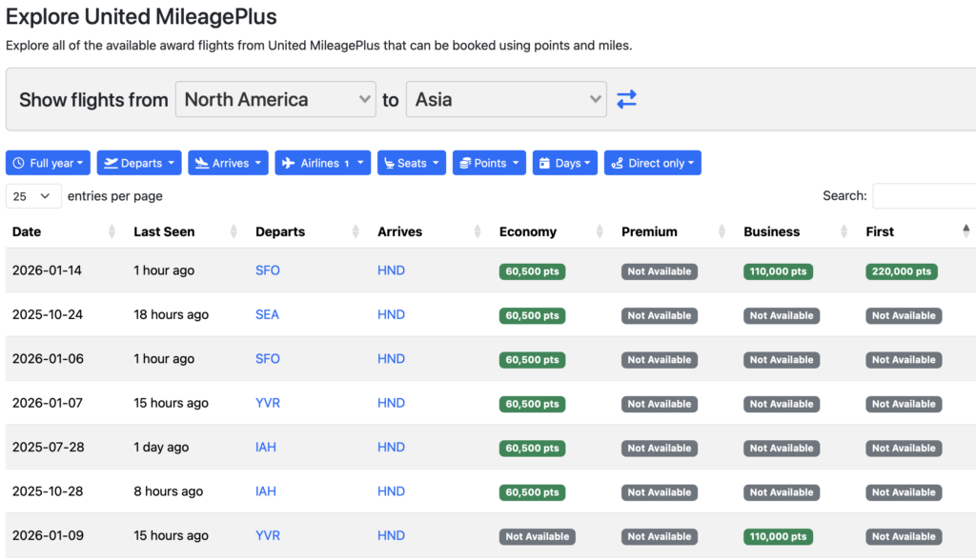Viewport: 976px width, 560px height.
Task: Click the YVR departure airport link
Action: tap(267, 403)
